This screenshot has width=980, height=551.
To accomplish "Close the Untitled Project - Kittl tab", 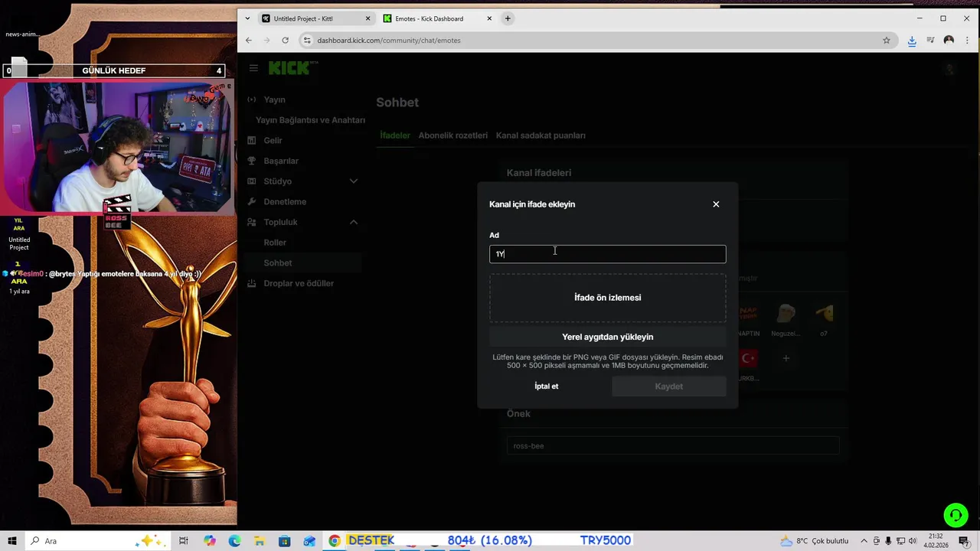I will click(x=367, y=18).
